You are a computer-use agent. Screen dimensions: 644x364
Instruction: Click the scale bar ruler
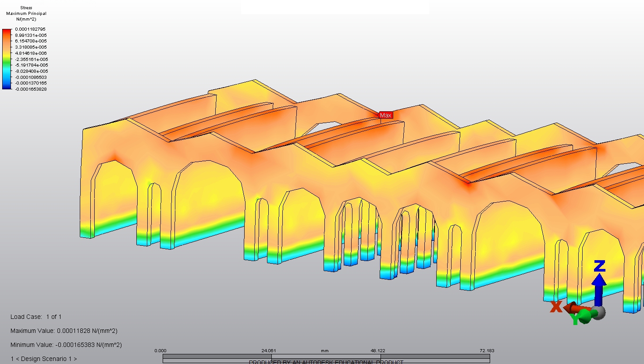point(326,358)
